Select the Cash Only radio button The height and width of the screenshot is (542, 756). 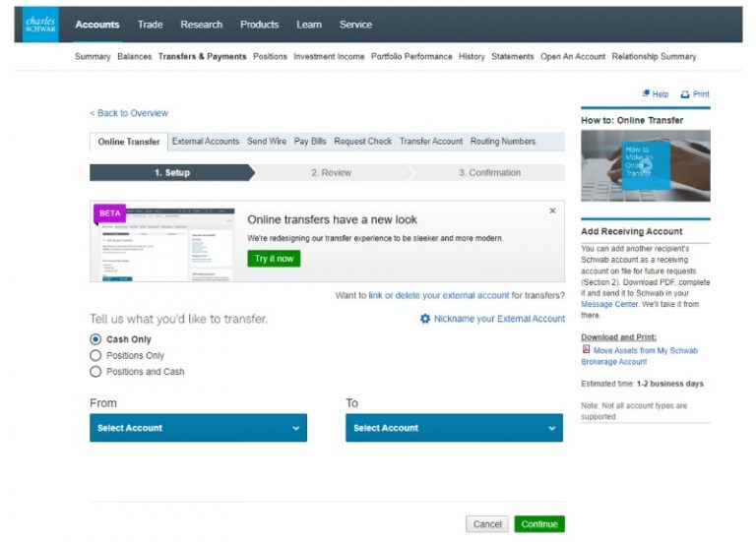(x=95, y=339)
